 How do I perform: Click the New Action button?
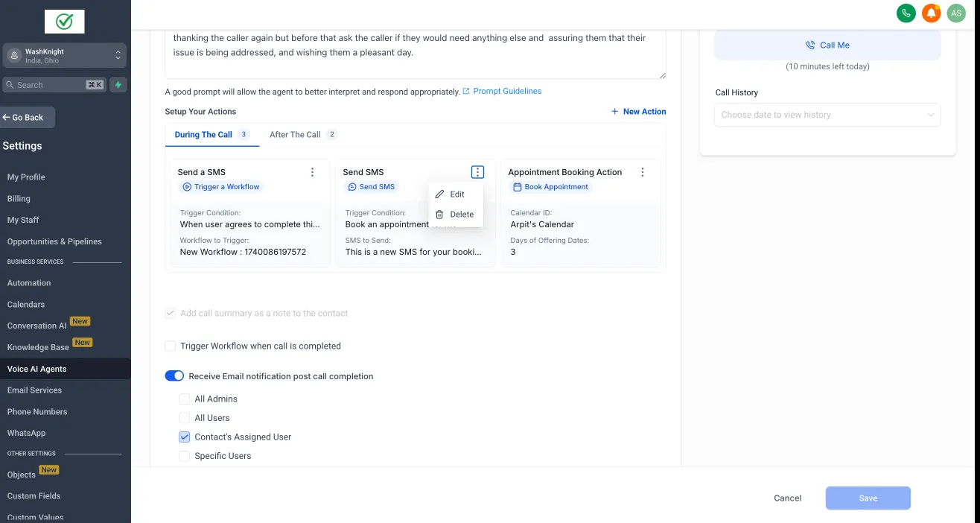click(638, 112)
